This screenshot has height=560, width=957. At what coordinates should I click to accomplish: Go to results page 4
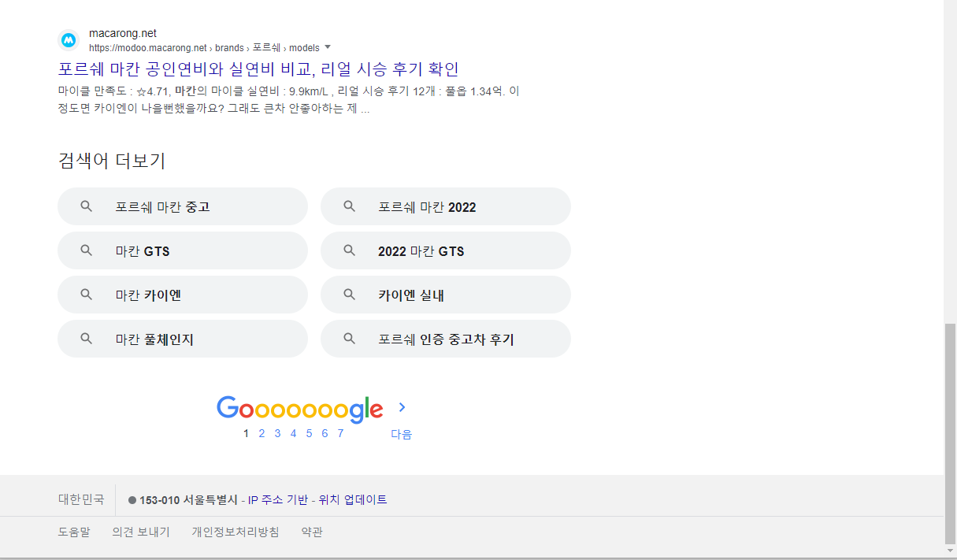pyautogui.click(x=293, y=433)
